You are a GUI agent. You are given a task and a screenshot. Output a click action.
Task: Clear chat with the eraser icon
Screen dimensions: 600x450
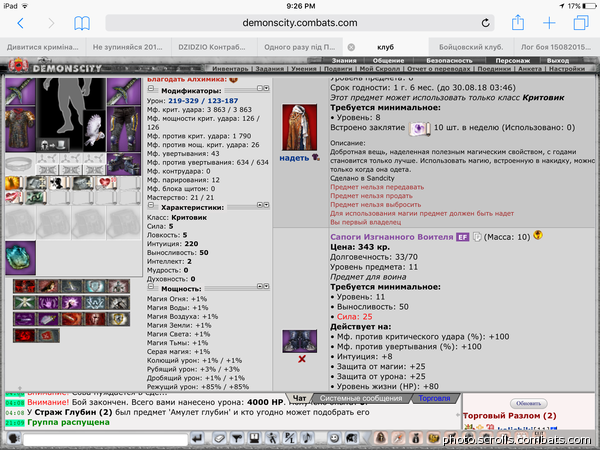pos(219,439)
